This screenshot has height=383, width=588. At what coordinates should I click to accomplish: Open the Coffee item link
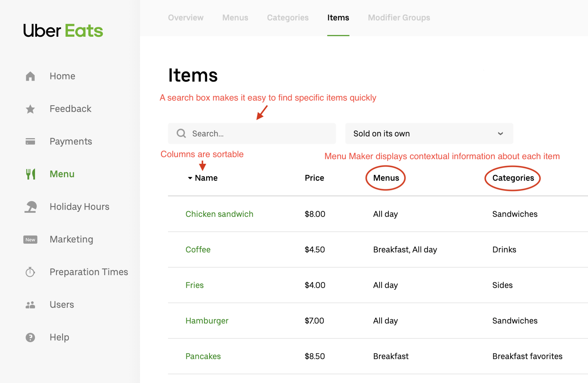click(x=198, y=250)
